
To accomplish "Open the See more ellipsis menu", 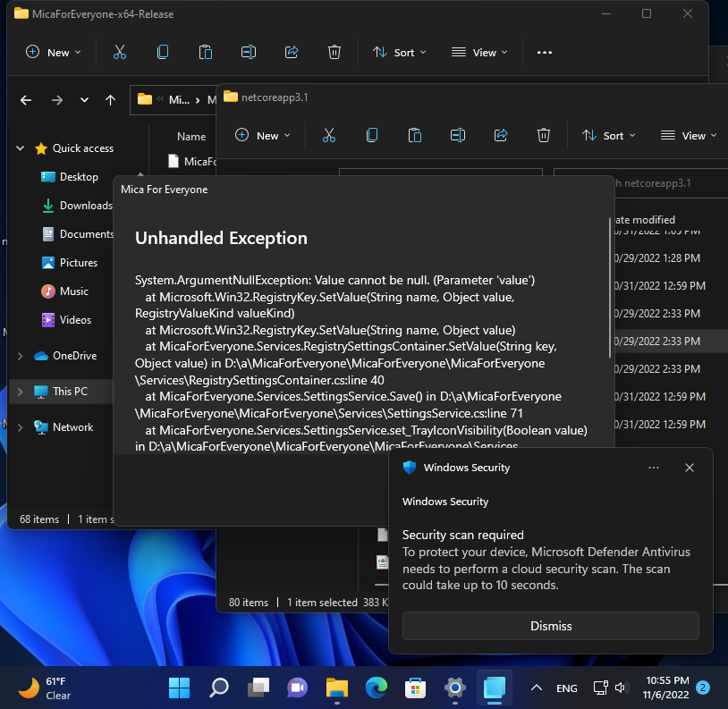I will [x=544, y=52].
